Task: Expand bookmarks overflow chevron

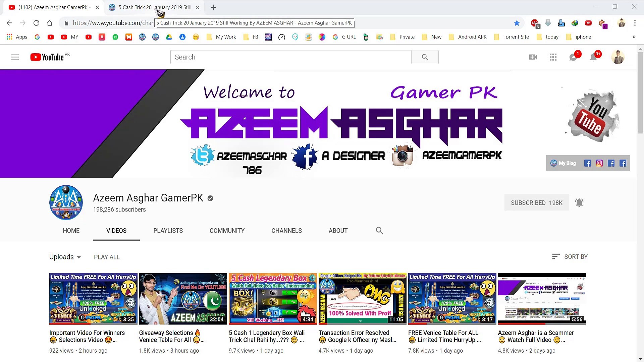Action: pos(634,37)
